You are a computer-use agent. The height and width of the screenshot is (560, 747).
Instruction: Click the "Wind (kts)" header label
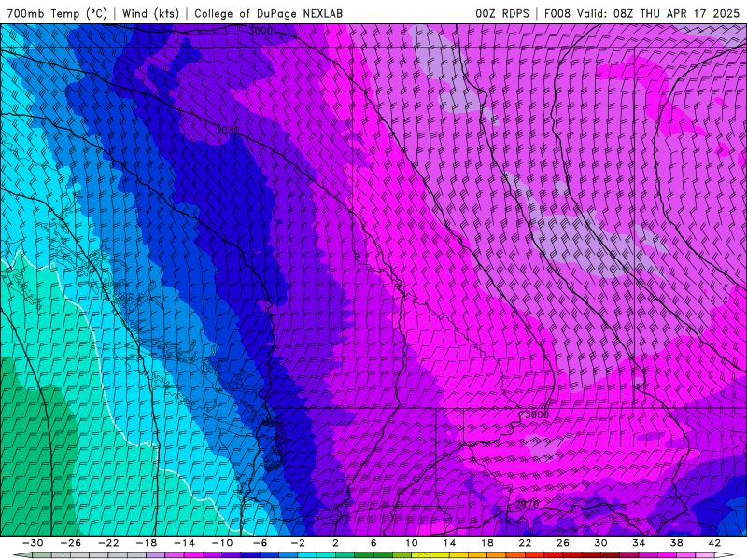pos(150,13)
